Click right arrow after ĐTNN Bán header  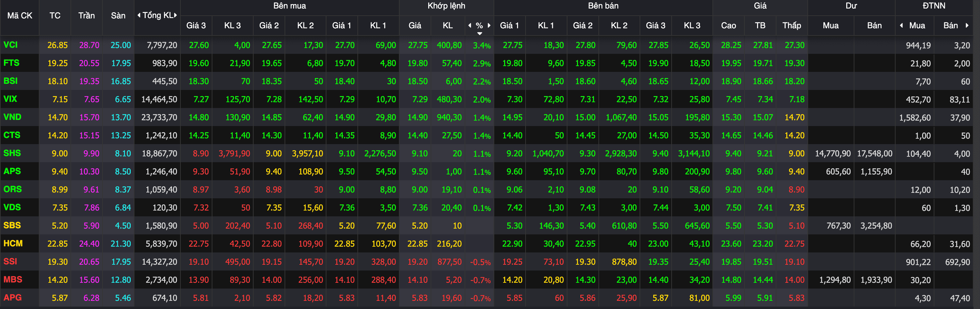point(967,26)
